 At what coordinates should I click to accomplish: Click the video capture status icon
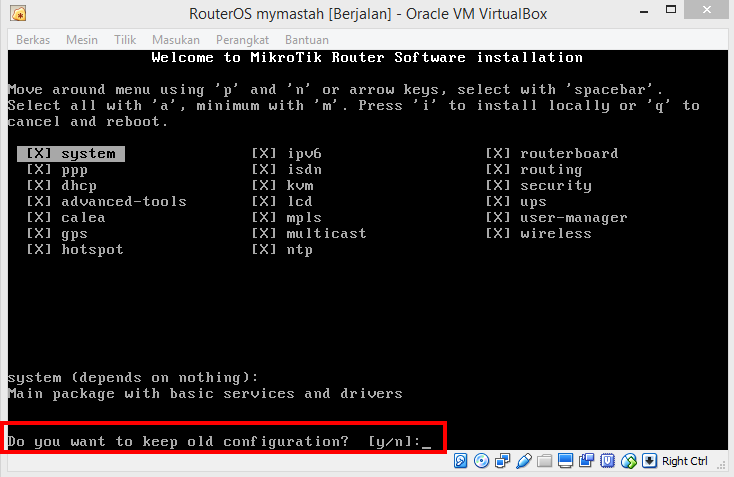[x=586, y=461]
